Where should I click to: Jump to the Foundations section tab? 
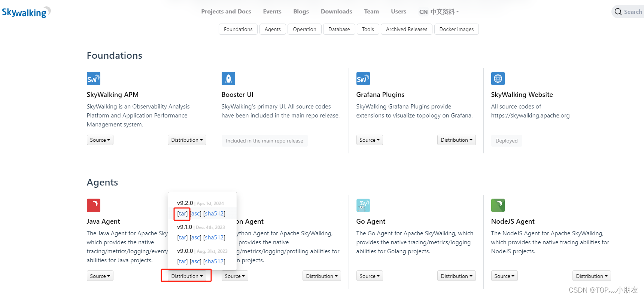[x=238, y=29]
